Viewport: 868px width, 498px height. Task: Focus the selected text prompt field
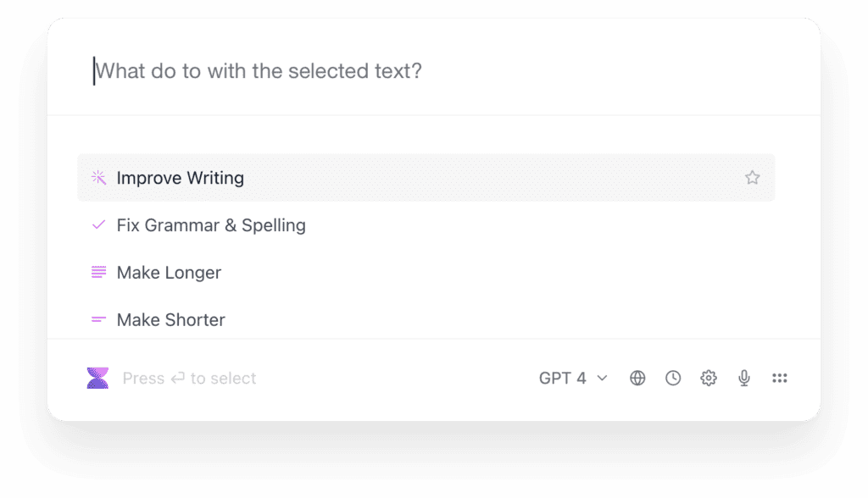(434, 71)
